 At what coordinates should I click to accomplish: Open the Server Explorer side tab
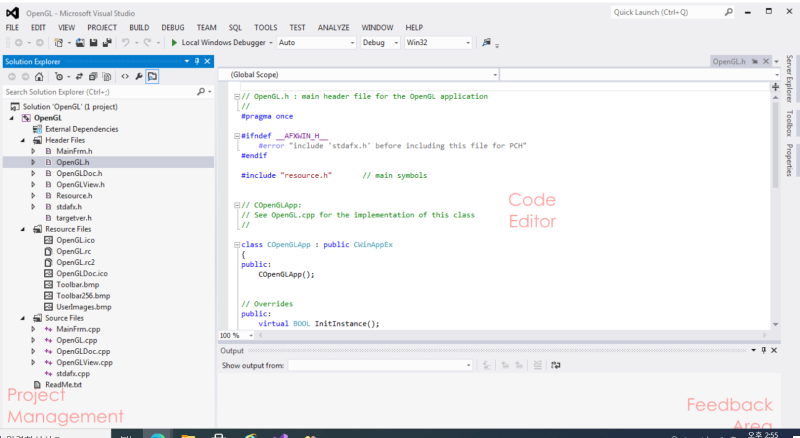tap(789, 79)
